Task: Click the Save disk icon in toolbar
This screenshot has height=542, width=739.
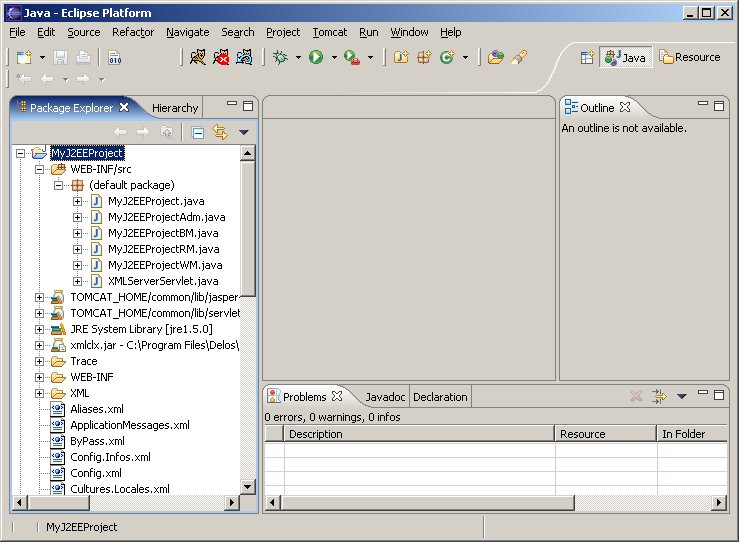Action: 61,58
